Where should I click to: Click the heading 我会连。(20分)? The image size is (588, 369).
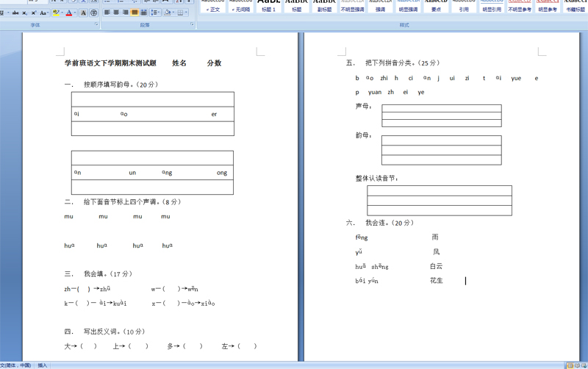[390, 223]
